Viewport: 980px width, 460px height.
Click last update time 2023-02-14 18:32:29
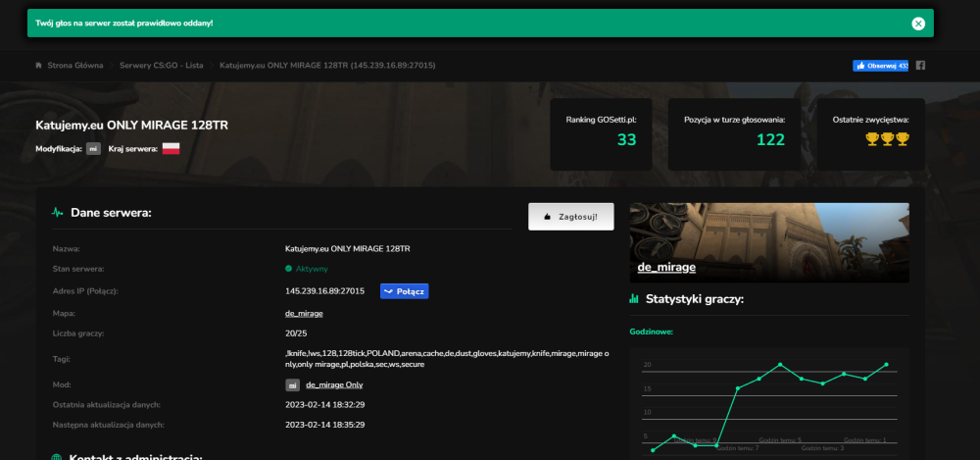(324, 405)
